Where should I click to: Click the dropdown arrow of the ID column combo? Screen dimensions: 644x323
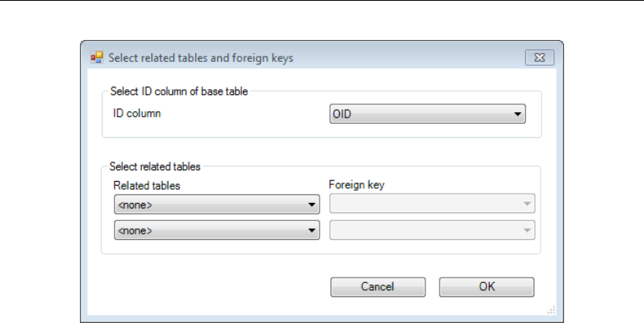point(517,114)
